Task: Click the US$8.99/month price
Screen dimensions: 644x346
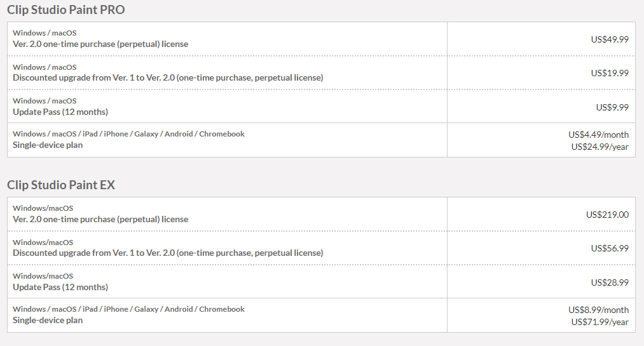Action: point(598,310)
